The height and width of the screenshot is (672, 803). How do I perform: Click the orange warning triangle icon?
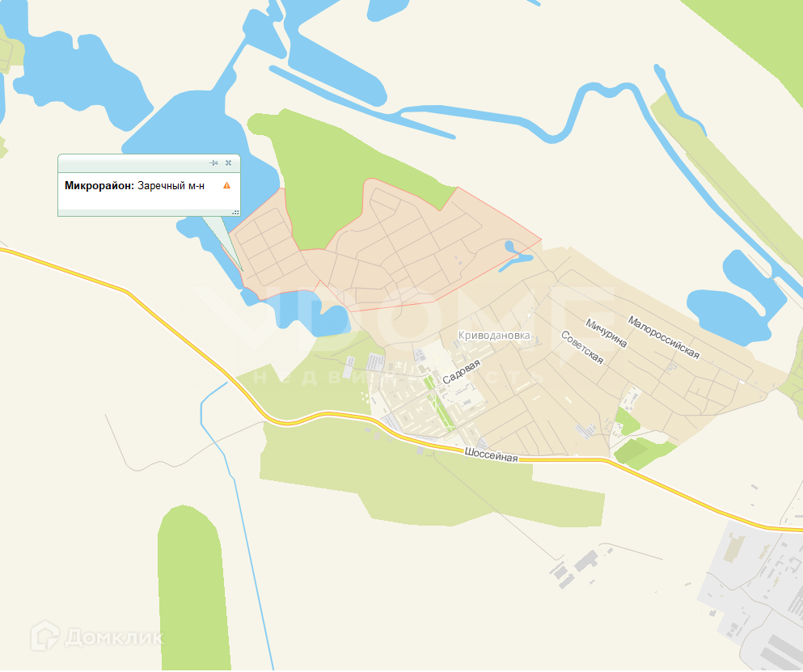click(227, 185)
